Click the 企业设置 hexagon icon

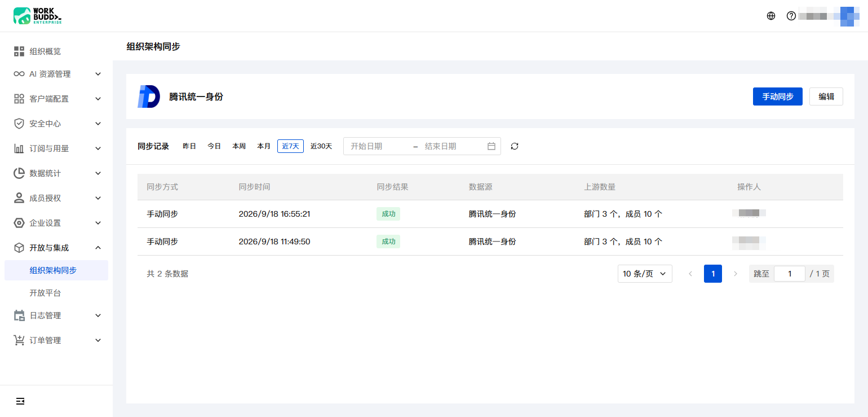(x=19, y=223)
